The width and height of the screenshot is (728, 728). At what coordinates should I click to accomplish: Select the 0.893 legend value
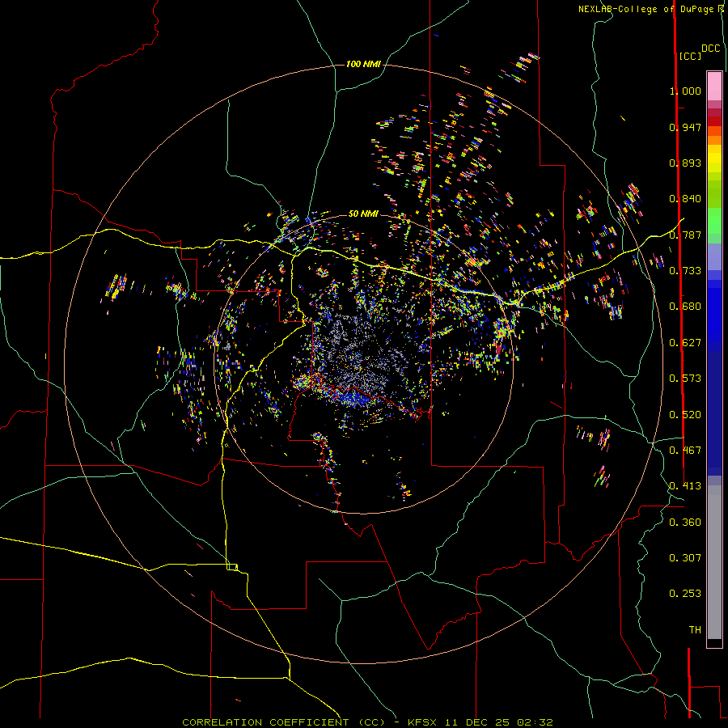[x=685, y=163]
